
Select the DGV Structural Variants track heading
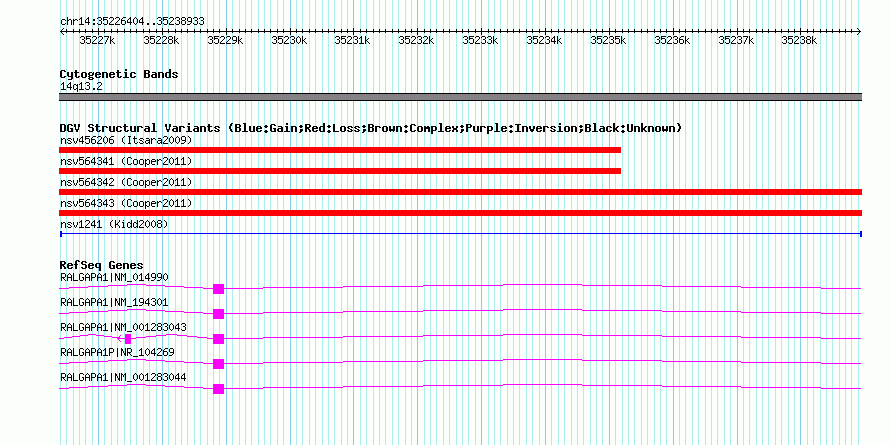click(x=371, y=128)
